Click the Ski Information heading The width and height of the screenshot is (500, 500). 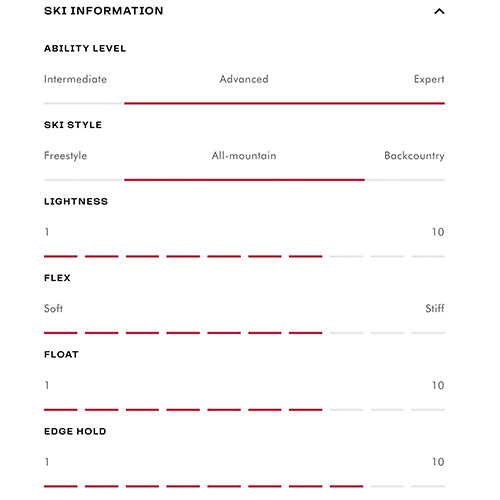click(x=104, y=11)
